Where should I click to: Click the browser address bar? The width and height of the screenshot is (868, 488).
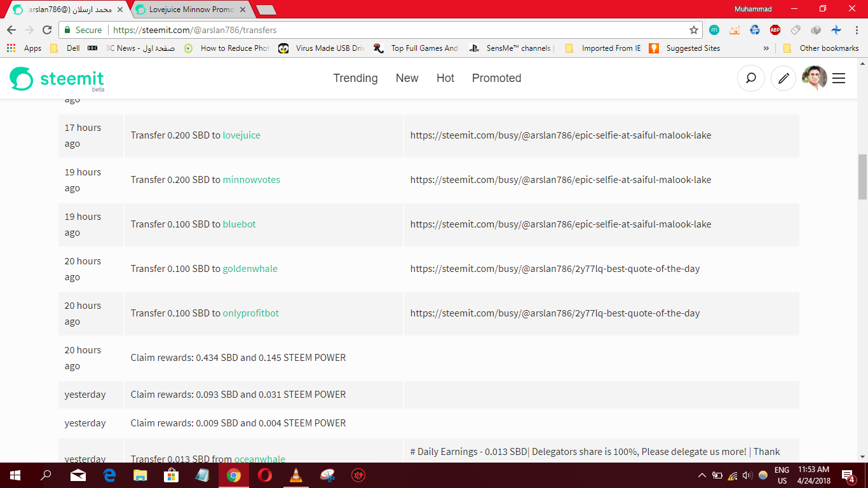click(x=381, y=30)
